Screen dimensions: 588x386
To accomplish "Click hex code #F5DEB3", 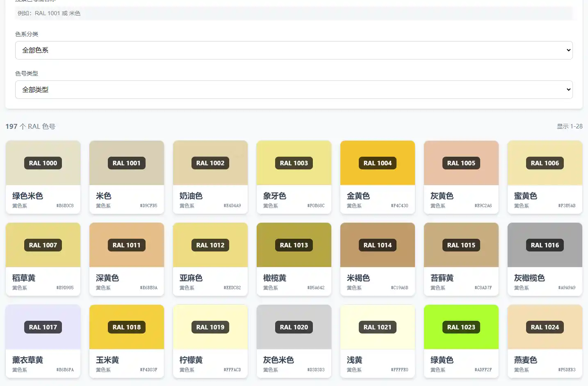I will point(567,370).
